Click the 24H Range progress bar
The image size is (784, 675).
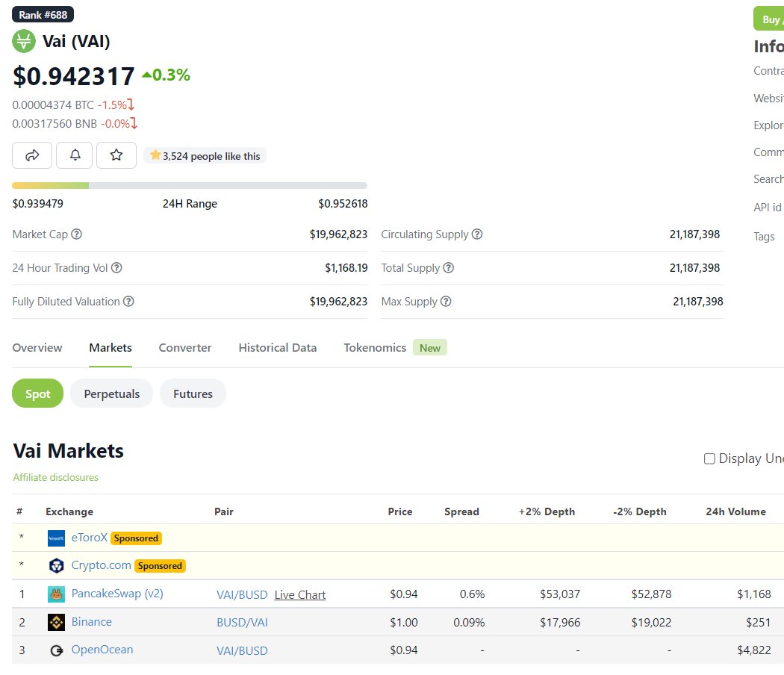click(190, 185)
